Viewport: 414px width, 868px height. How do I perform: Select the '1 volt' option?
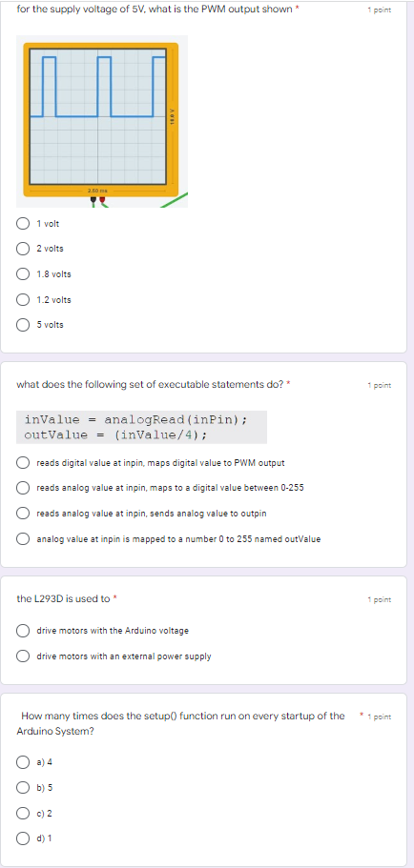[x=23, y=224]
